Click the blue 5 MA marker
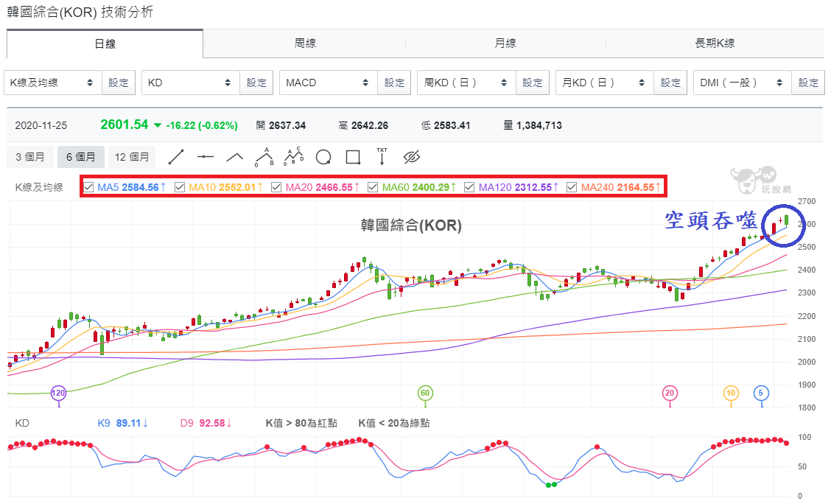The height and width of the screenshot is (504, 831). click(761, 393)
